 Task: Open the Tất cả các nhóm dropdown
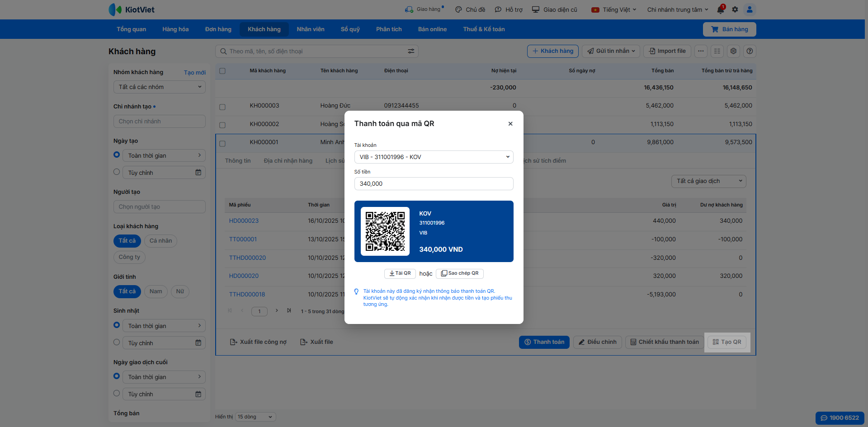159,87
